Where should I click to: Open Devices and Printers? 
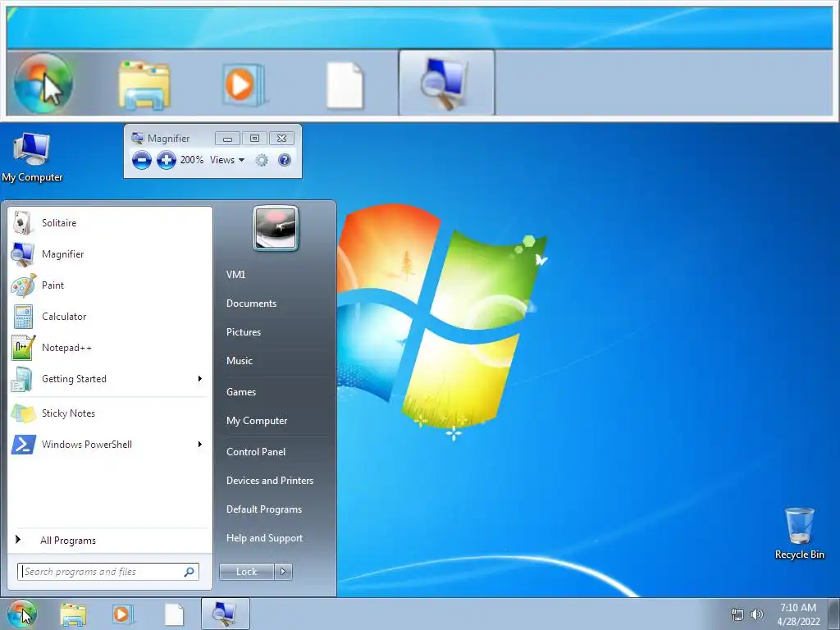click(269, 481)
